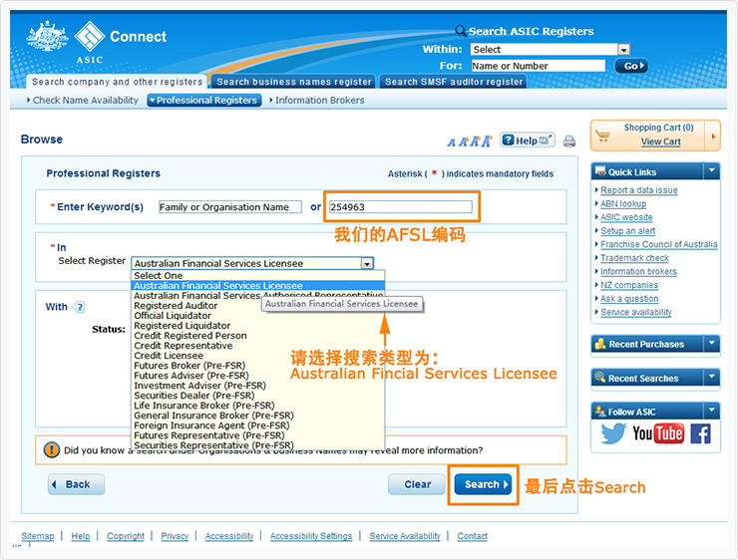
Task: Click the Back button
Action: point(76,484)
